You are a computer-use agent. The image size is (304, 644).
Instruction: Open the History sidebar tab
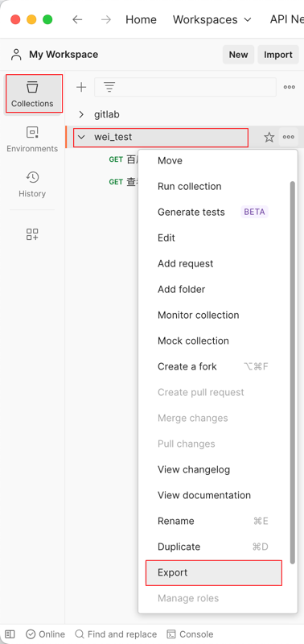32,184
